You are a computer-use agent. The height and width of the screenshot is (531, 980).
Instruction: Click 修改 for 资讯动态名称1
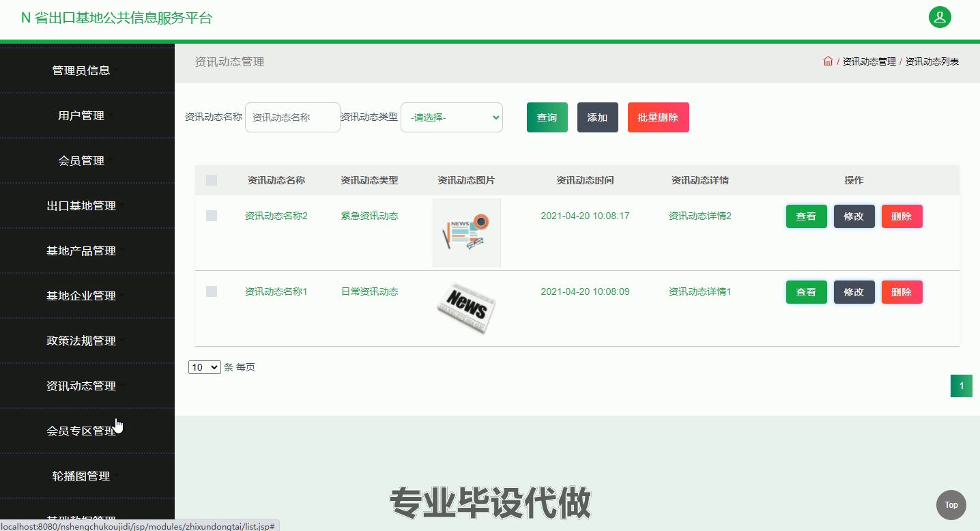tap(854, 292)
